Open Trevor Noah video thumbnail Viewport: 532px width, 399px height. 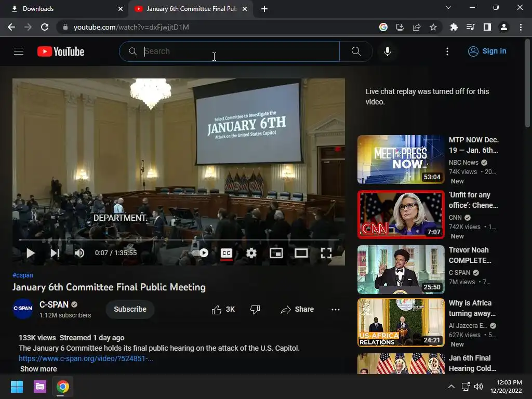click(x=401, y=270)
